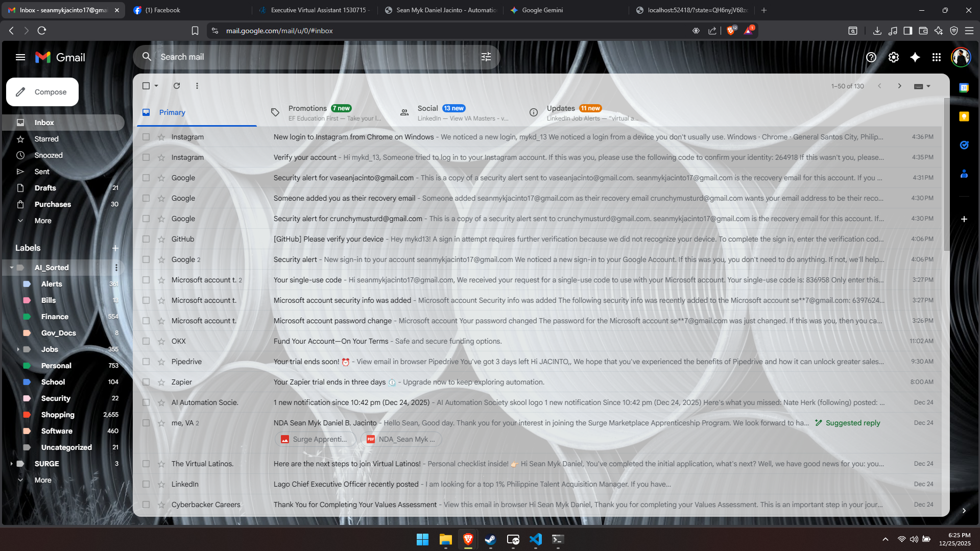
Task: Select the first Instagram new login email checkbox
Action: 146,137
